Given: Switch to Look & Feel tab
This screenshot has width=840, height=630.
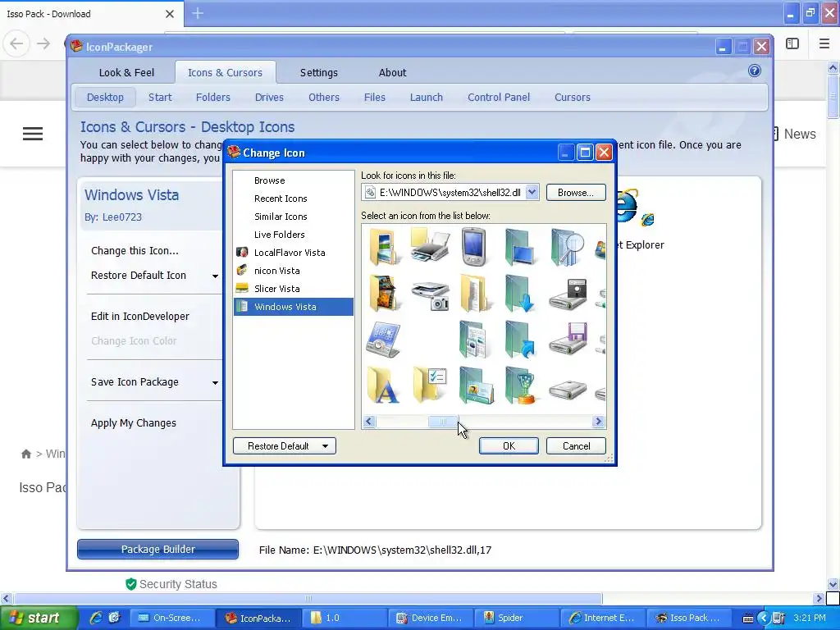Looking at the screenshot, I should click(126, 73).
